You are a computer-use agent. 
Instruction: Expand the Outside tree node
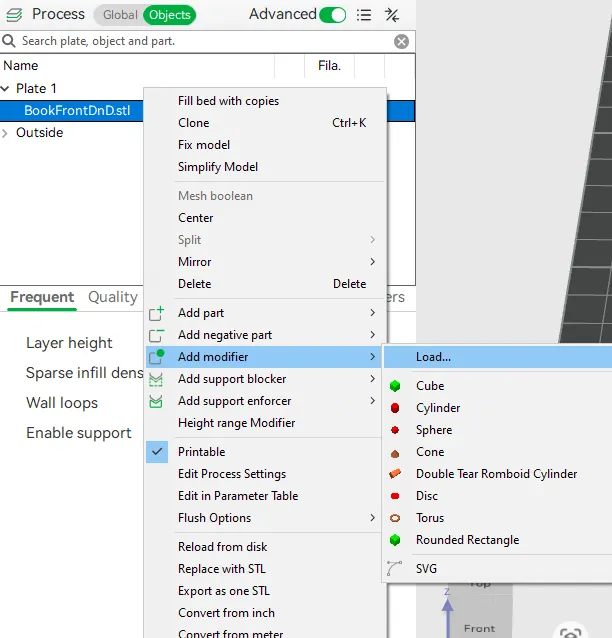pos(6,133)
